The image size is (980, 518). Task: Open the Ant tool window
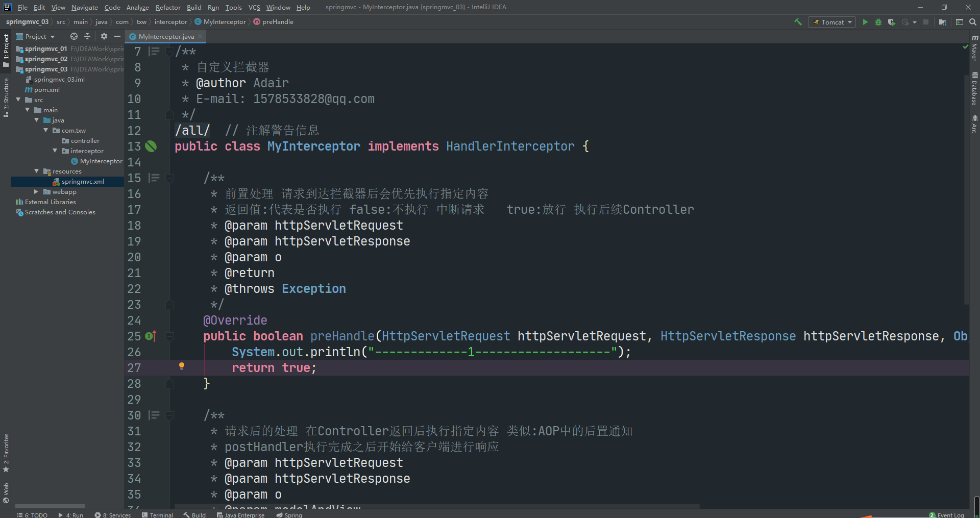(x=974, y=124)
